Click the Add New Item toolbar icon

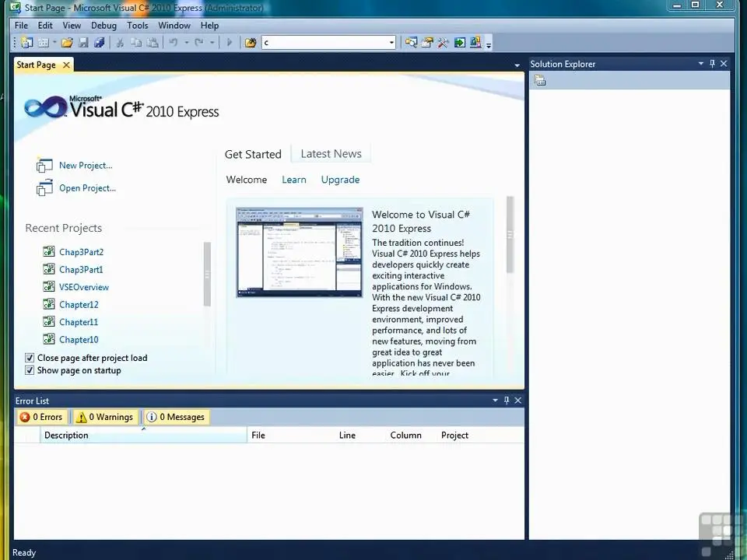(44, 43)
